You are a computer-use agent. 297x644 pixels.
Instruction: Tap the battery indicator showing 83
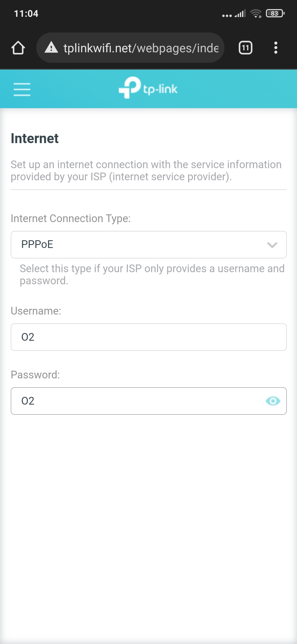pos(275,13)
